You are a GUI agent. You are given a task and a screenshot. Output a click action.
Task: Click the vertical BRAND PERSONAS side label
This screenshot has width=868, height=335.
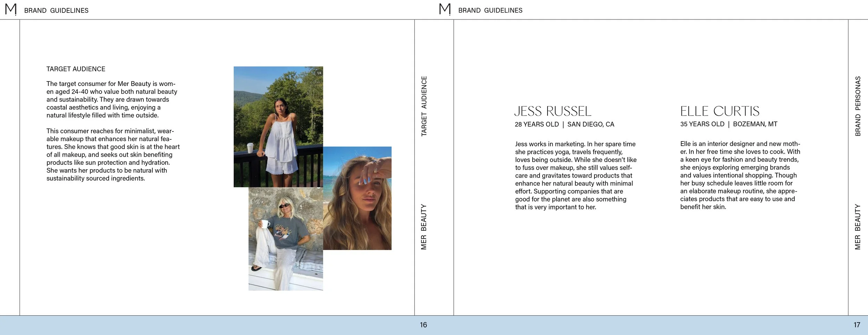click(x=858, y=106)
